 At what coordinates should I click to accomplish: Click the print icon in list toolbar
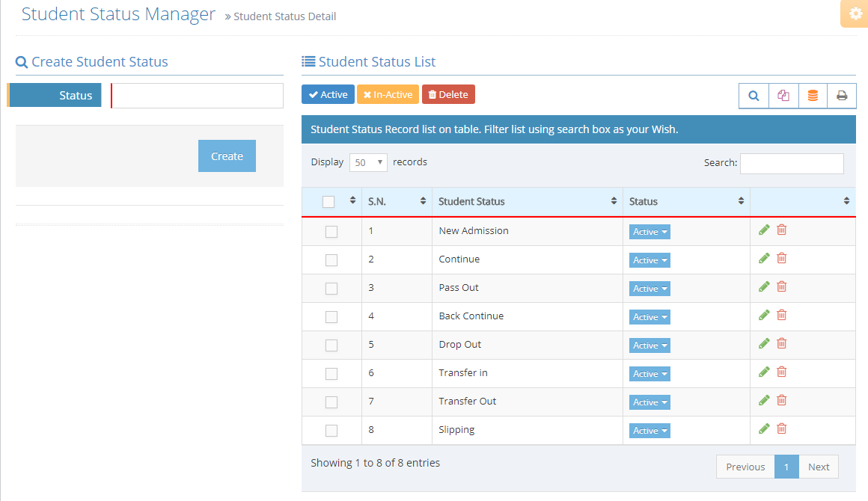point(842,96)
